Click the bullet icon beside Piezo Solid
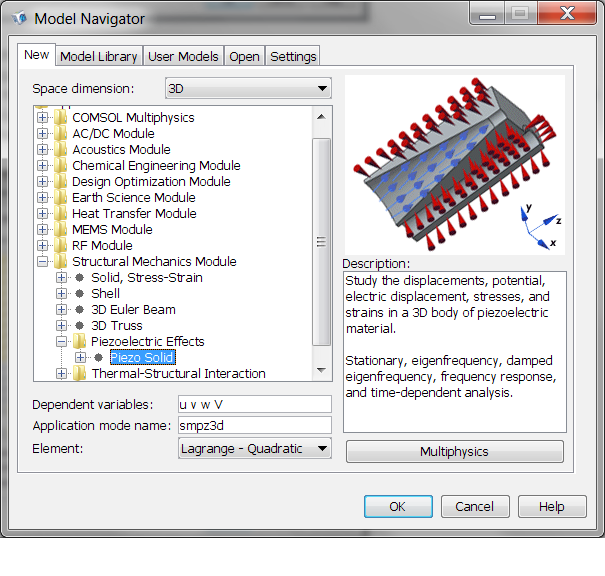 tap(98, 358)
